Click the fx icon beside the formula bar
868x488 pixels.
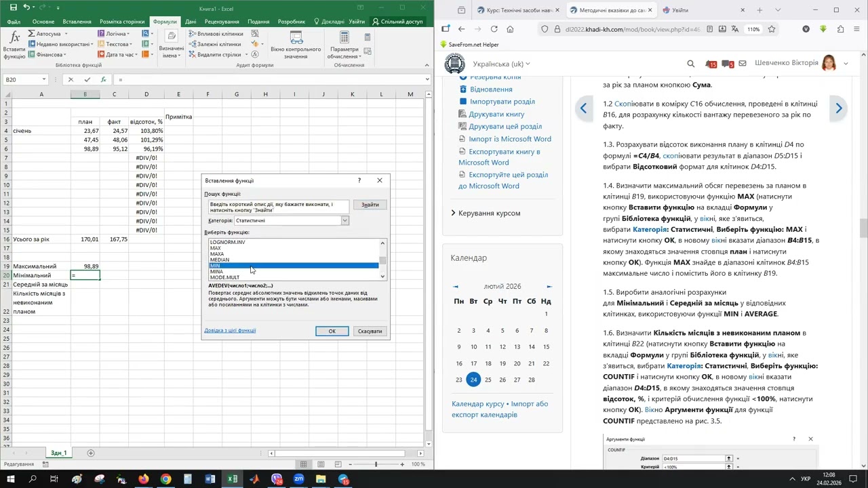pos(103,79)
